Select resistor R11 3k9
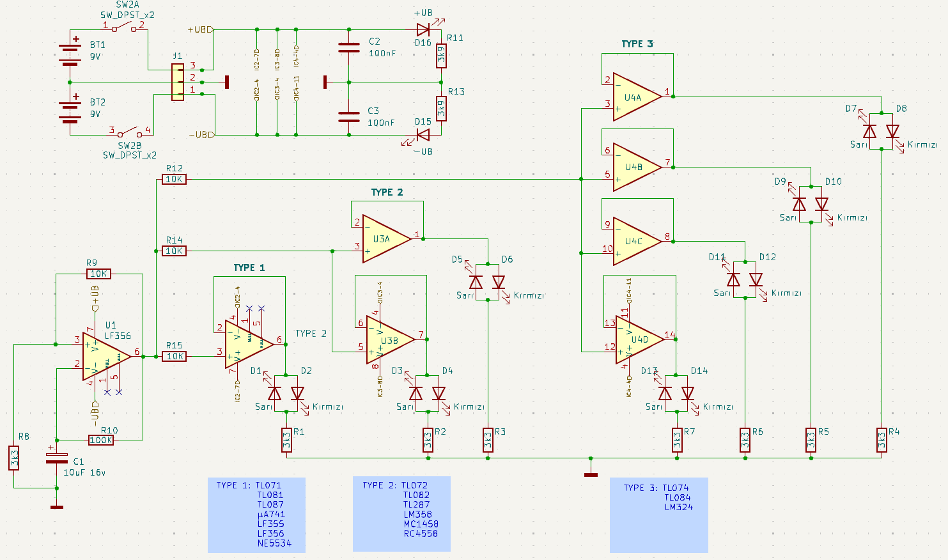The image size is (948, 560). [441, 56]
